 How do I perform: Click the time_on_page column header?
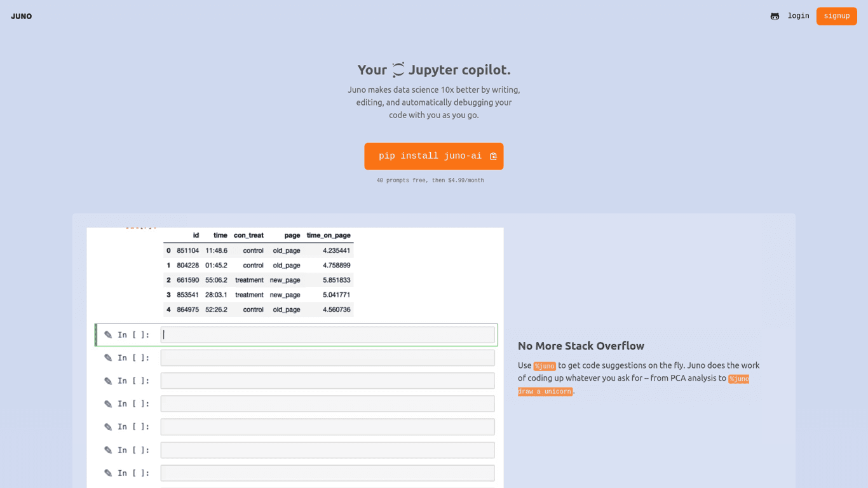point(328,235)
